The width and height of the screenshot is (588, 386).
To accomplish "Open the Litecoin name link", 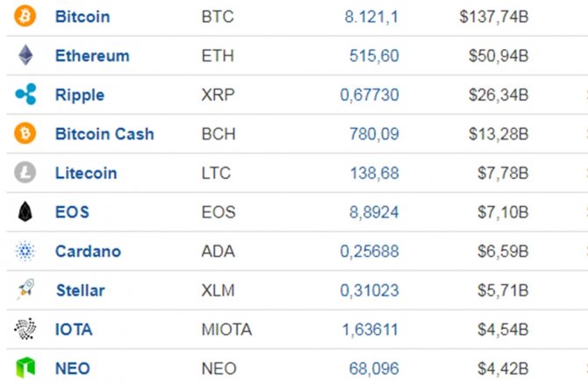I will tap(86, 173).
